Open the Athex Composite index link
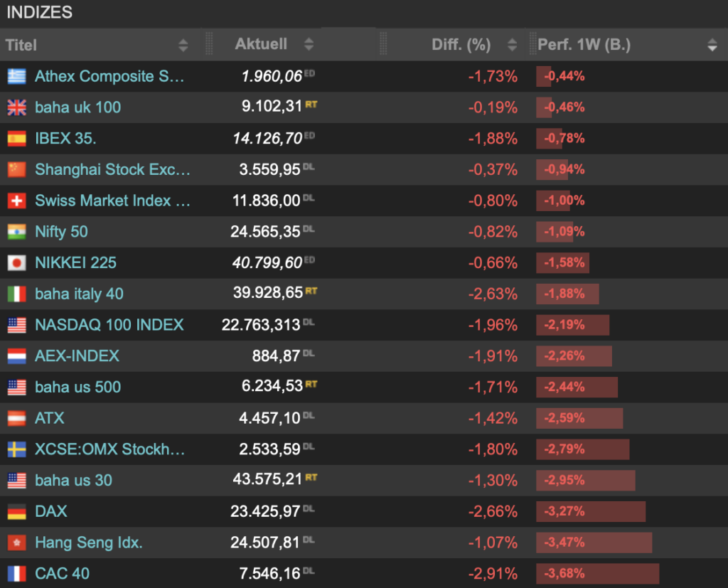Screen dimensions: 728x588 [x=109, y=76]
